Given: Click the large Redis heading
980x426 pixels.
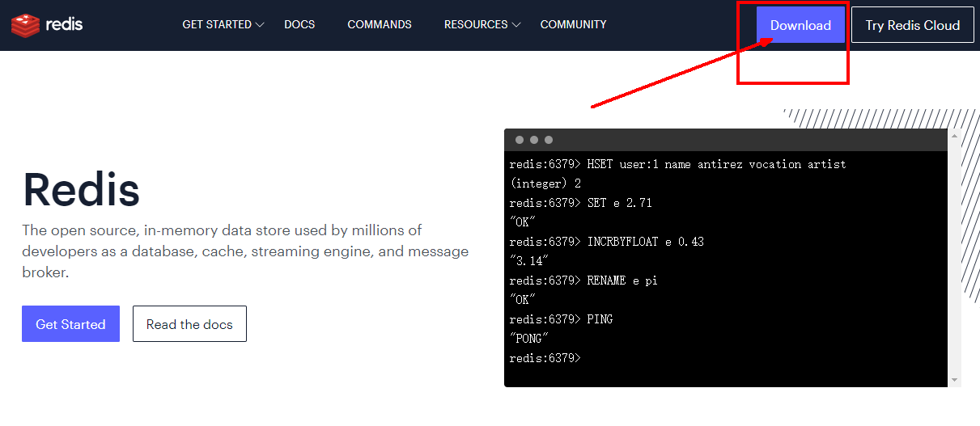Looking at the screenshot, I should (x=81, y=190).
